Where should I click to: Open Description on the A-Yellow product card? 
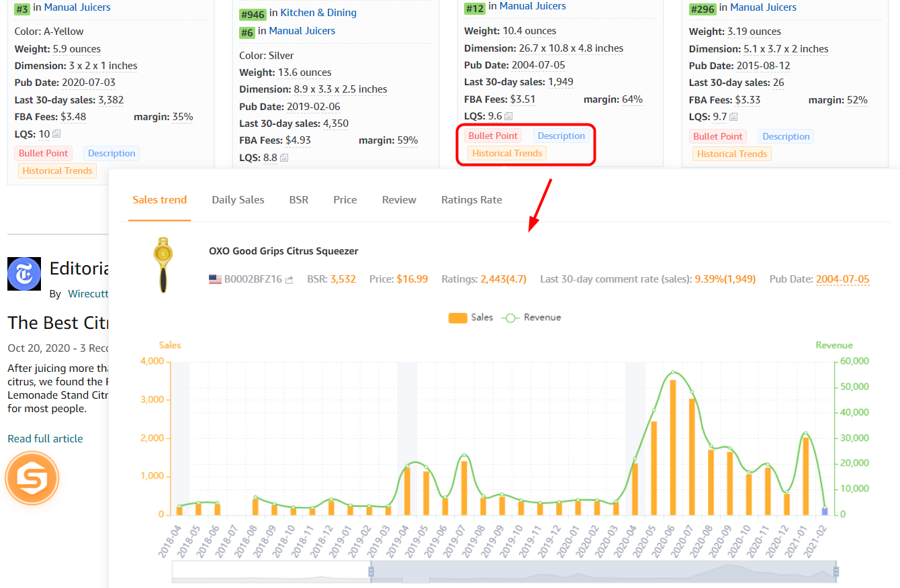coord(111,153)
